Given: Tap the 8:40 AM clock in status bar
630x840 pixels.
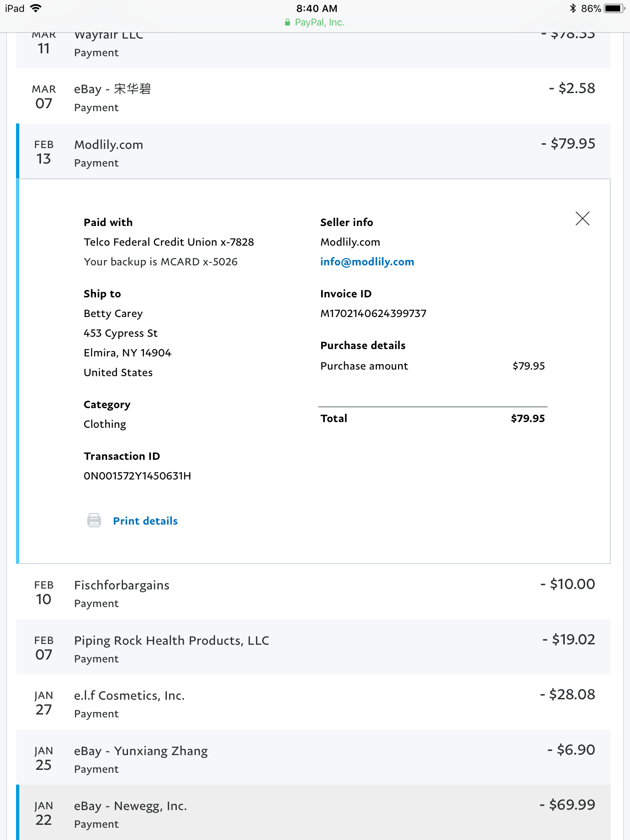Looking at the screenshot, I should click(317, 9).
